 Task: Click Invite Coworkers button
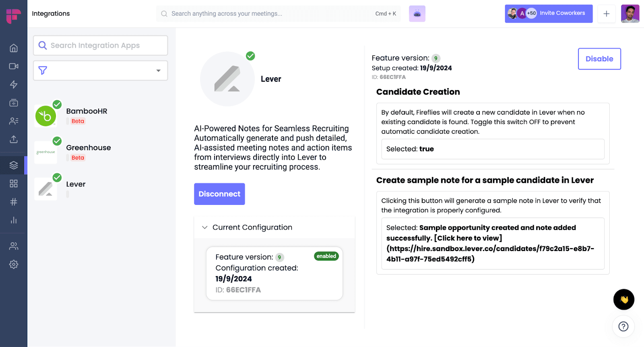coord(549,14)
